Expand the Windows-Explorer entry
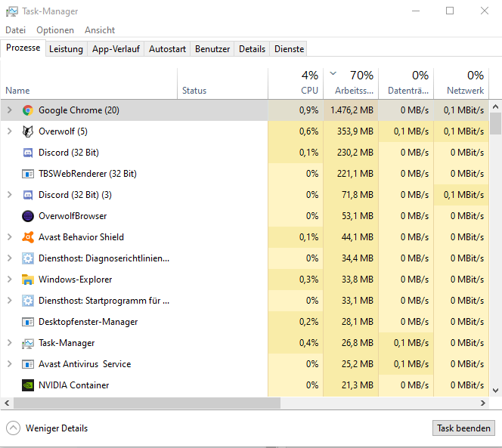Viewport: 502px width, 448px height. [10, 279]
